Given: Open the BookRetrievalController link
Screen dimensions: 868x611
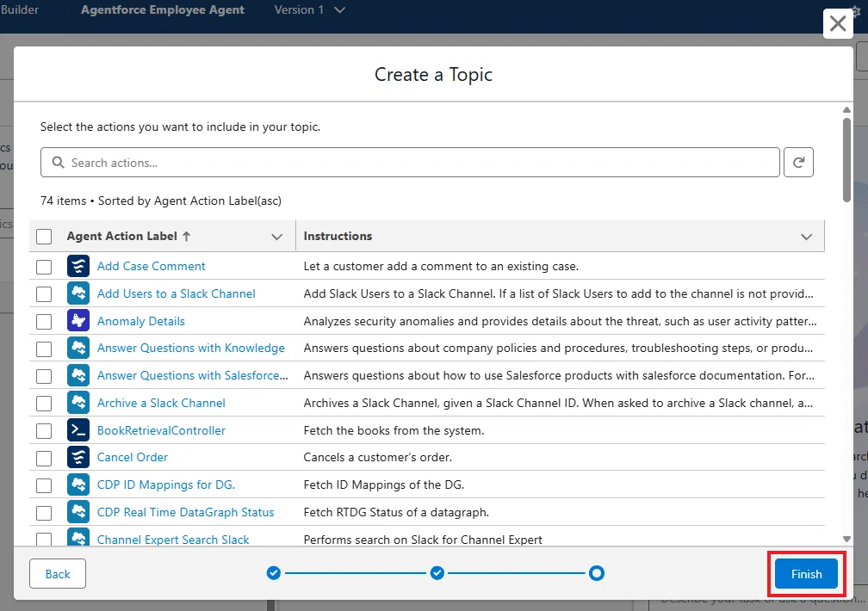Looking at the screenshot, I should point(161,430).
